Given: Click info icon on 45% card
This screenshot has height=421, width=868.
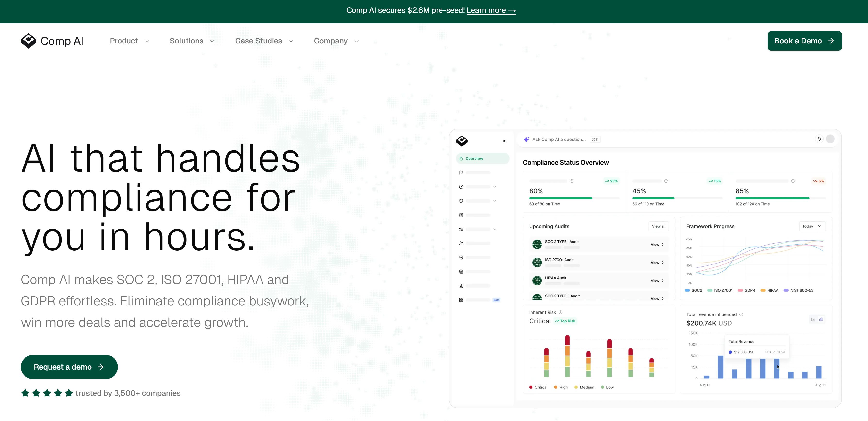Looking at the screenshot, I should click(x=666, y=181).
